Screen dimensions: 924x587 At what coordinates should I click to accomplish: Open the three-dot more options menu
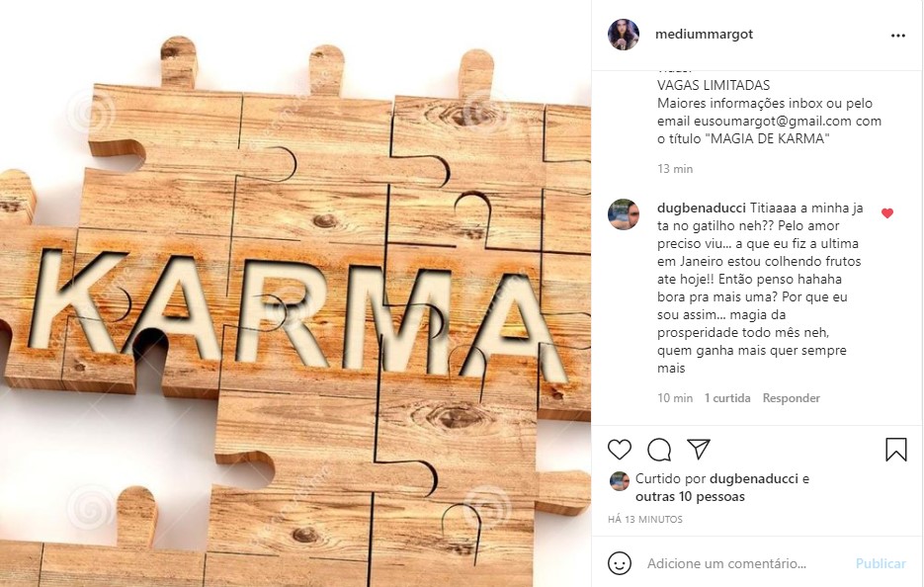pyautogui.click(x=897, y=36)
